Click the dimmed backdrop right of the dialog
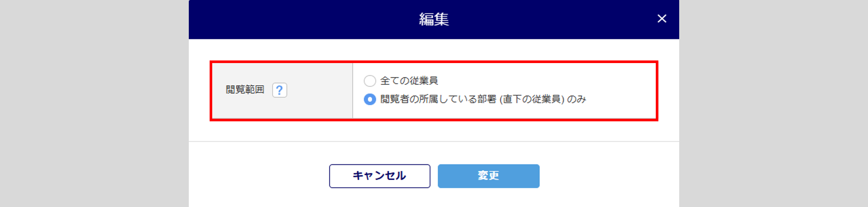The image size is (868, 207). tap(773, 103)
